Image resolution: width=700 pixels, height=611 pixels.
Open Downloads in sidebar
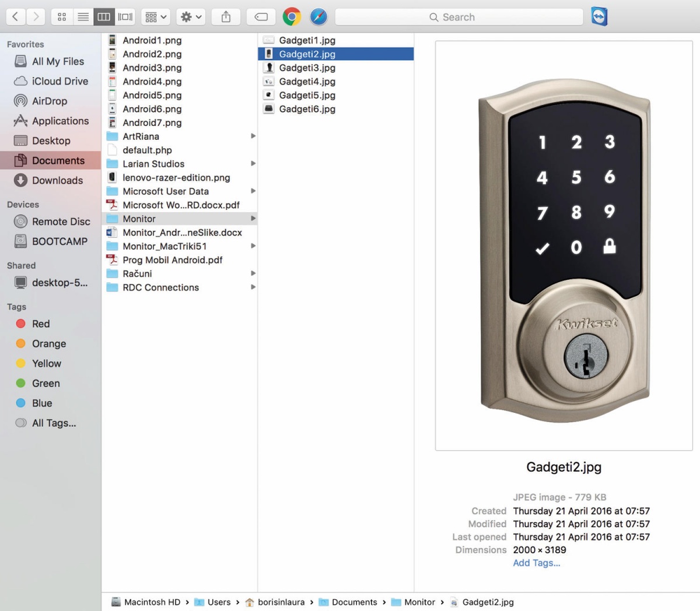pos(50,180)
